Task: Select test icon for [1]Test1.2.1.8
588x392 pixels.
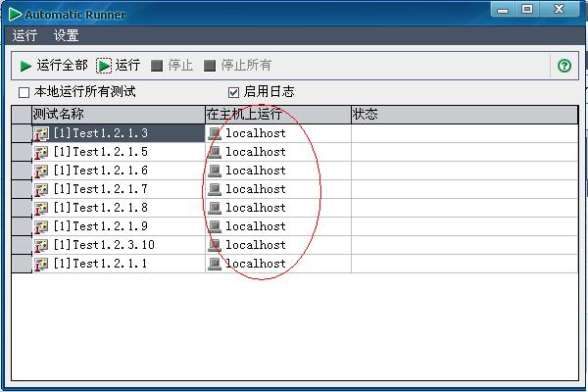Action: pos(41,208)
